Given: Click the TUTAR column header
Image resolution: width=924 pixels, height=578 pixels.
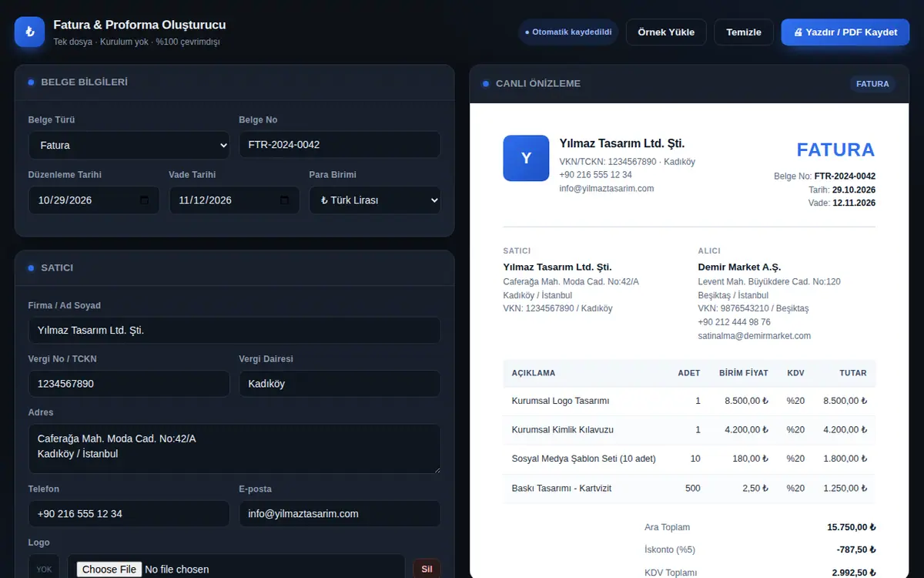Looking at the screenshot, I should click(853, 373).
